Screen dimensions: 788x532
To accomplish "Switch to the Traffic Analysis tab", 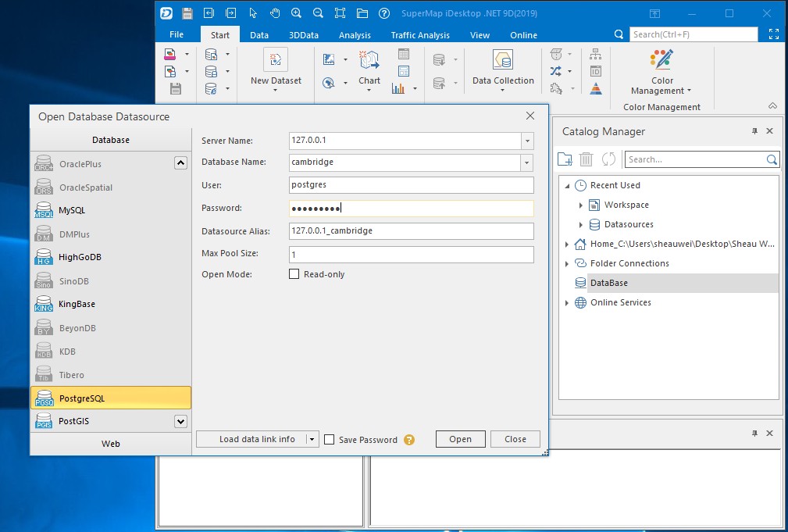I will pyautogui.click(x=420, y=35).
